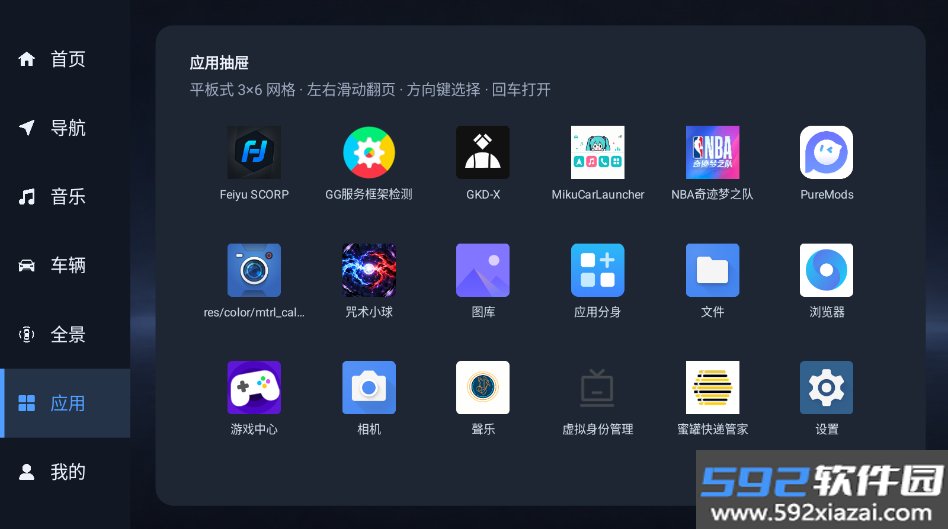
Task: Open the 我的 profile tab
Action: [65, 472]
